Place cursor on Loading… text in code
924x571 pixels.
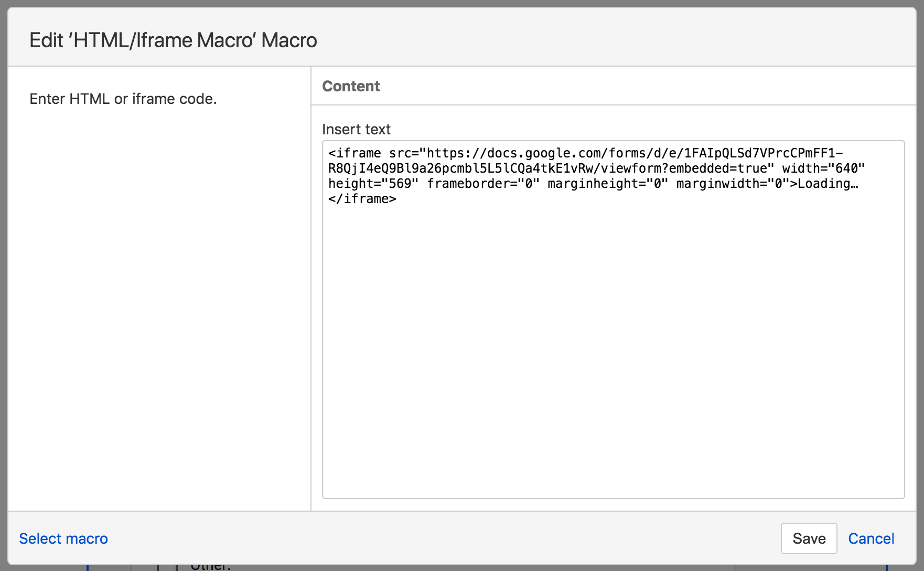pos(828,184)
